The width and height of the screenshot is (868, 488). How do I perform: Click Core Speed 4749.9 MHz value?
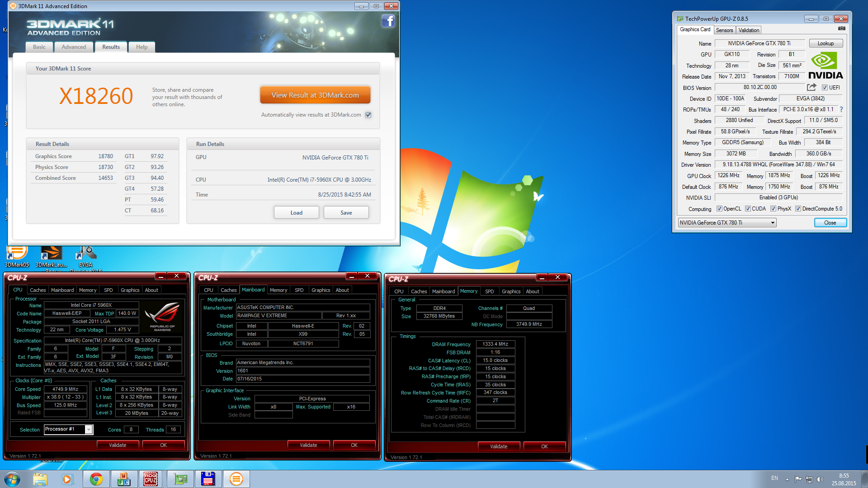pos(66,389)
